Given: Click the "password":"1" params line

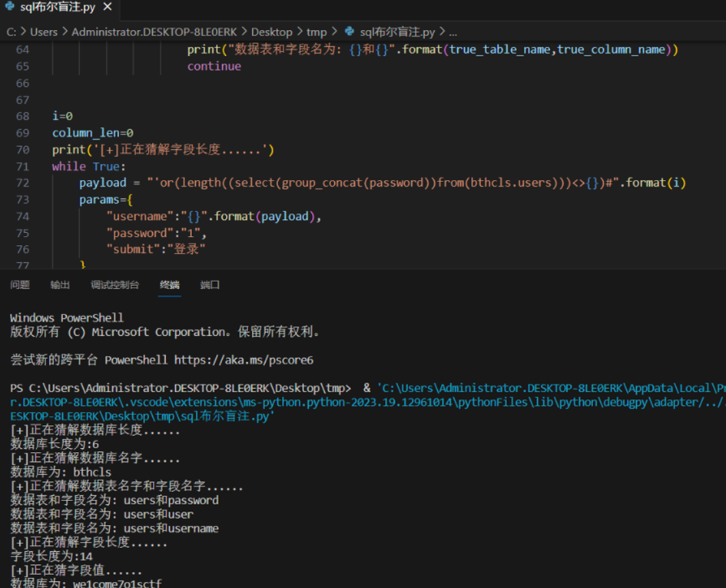Looking at the screenshot, I should coord(157,233).
